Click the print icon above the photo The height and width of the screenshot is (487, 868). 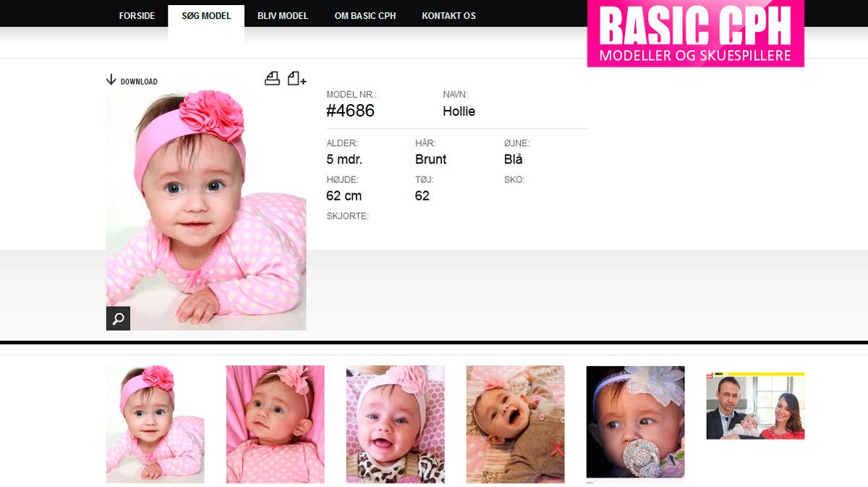point(272,79)
